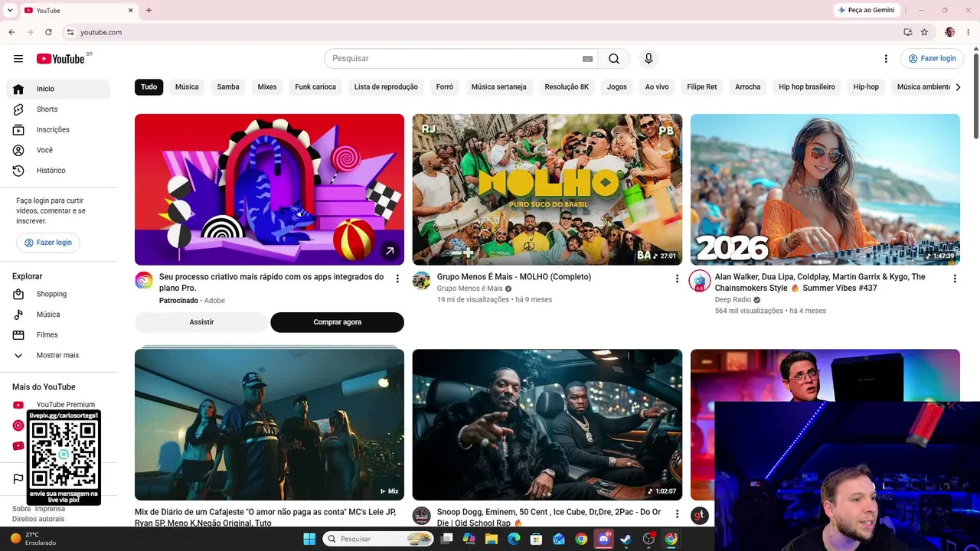Click the YouTube logo
Image resolution: width=980 pixels, height=551 pixels.
(x=60, y=59)
